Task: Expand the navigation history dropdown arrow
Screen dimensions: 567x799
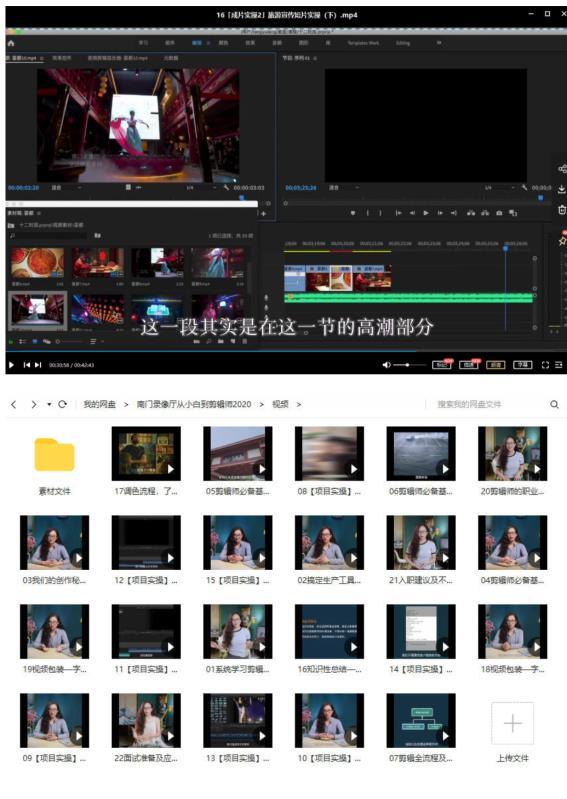Action: tap(49, 405)
